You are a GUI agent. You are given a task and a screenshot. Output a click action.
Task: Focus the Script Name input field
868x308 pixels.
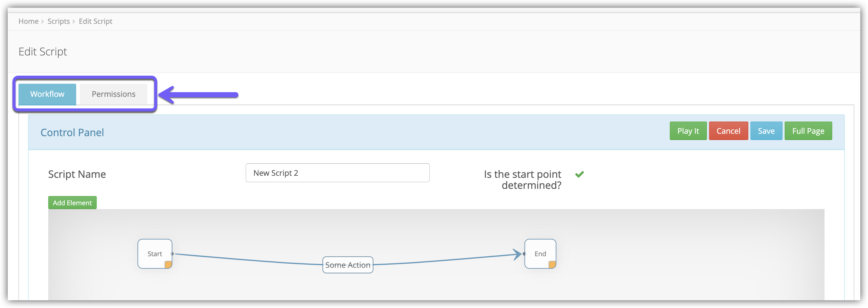coord(337,173)
